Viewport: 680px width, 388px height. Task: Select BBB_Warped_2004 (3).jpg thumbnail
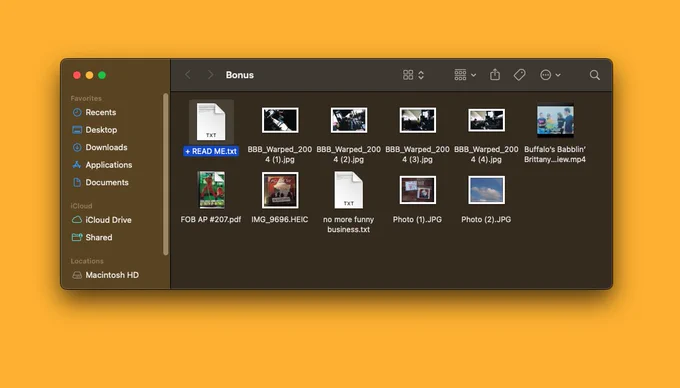coord(418,120)
